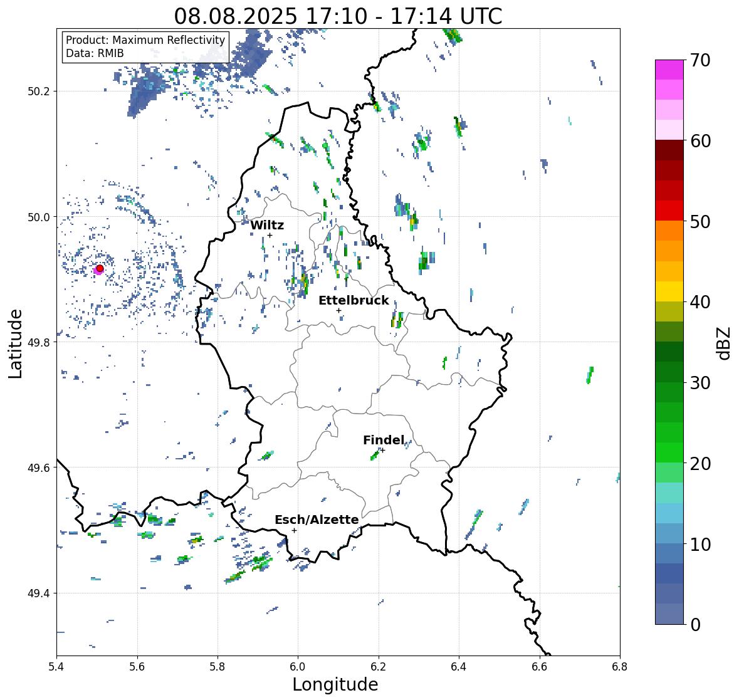Click the 30 tick on the colorbar
The width and height of the screenshot is (739, 700).
point(700,383)
